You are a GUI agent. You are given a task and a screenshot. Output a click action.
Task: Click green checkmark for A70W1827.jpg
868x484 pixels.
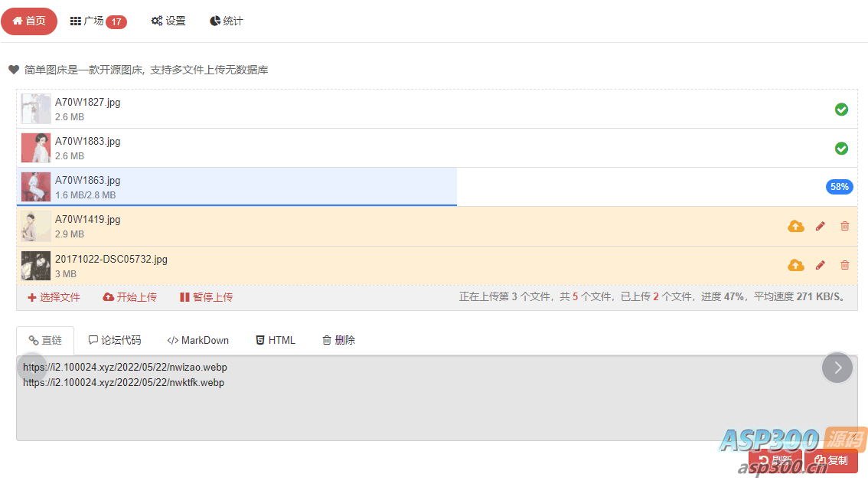click(x=841, y=110)
